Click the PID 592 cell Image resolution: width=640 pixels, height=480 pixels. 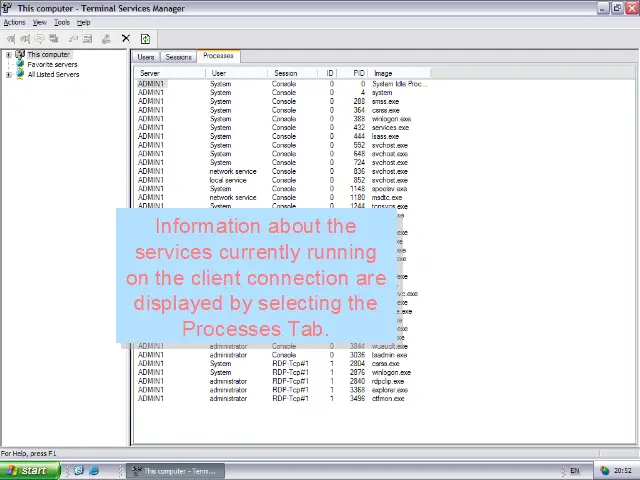[x=359, y=145]
